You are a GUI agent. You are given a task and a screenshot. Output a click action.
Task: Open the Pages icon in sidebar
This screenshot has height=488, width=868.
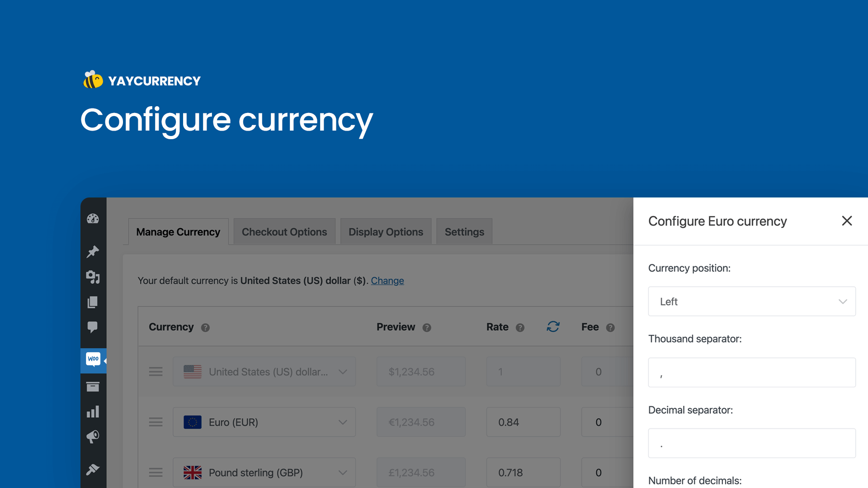click(93, 302)
